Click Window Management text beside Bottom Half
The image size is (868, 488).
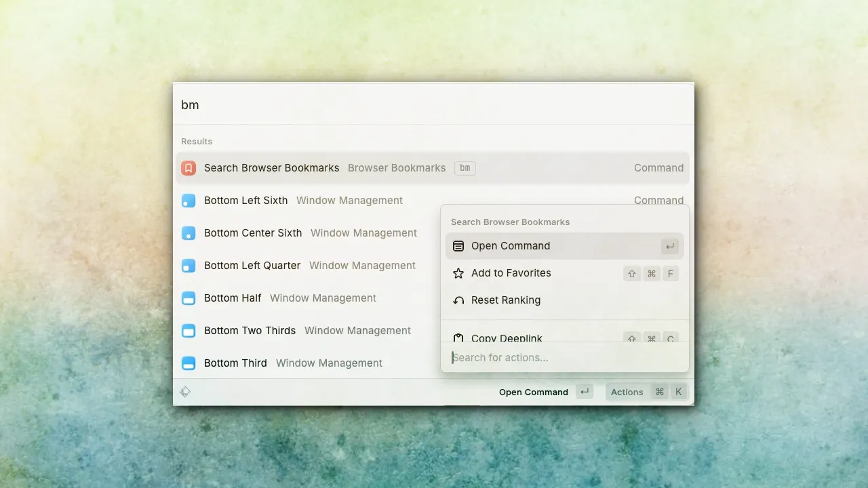(323, 298)
